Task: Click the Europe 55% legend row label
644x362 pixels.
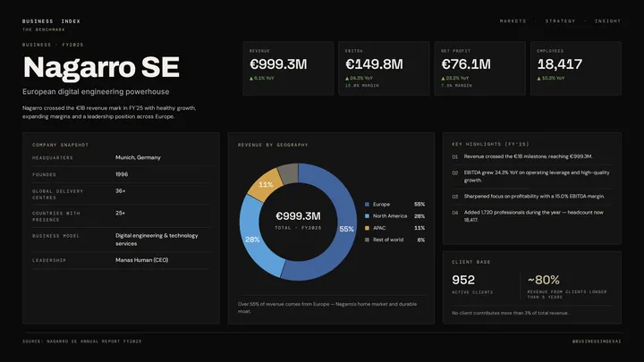Action: coord(382,205)
